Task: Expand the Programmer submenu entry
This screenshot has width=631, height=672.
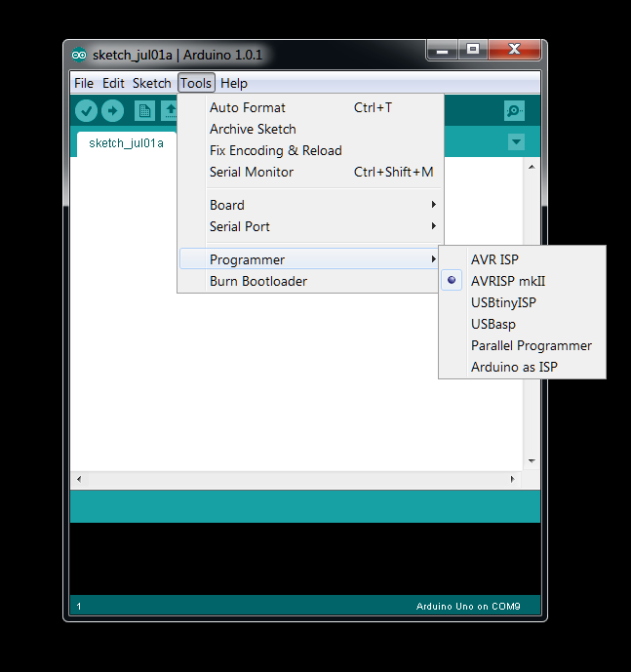Action: [x=310, y=259]
